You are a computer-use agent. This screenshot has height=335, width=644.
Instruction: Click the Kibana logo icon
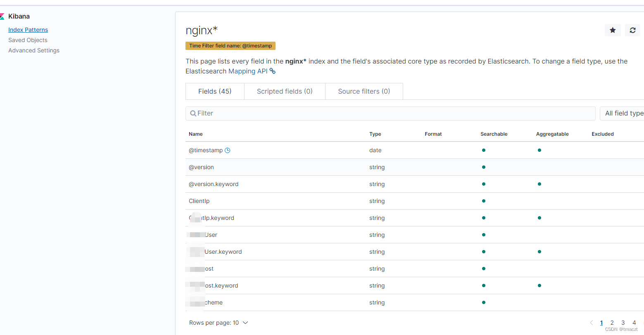coord(2,17)
